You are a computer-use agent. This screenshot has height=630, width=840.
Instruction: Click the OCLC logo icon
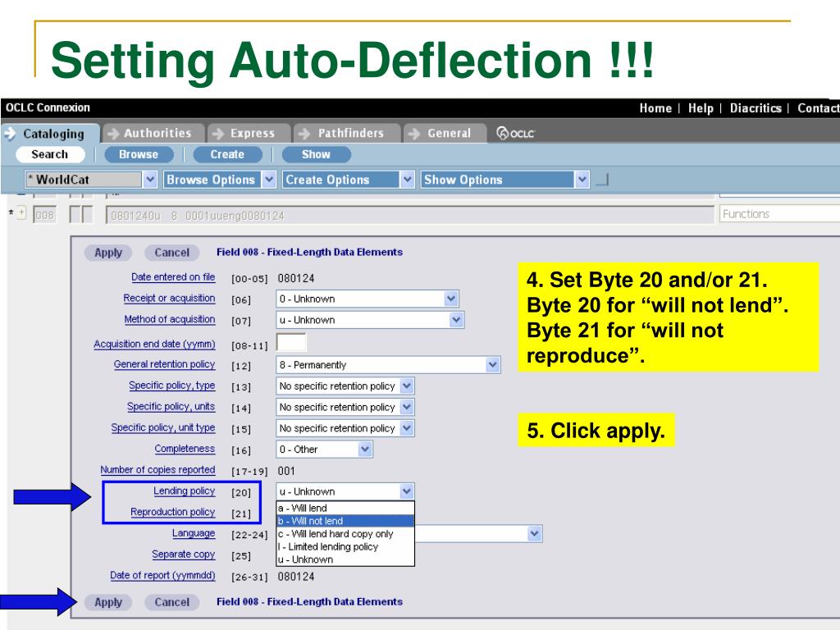(515, 134)
